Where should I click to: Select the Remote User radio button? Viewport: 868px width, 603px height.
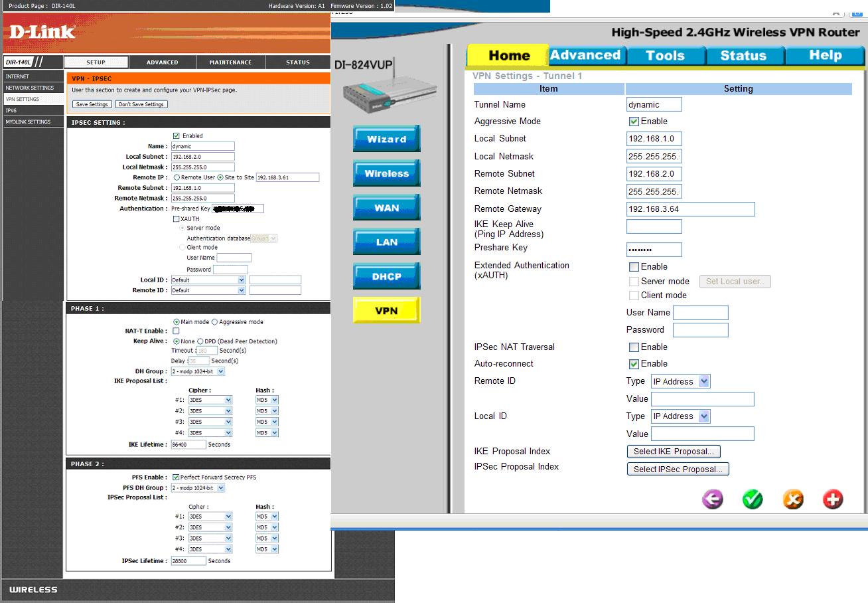coord(177,177)
